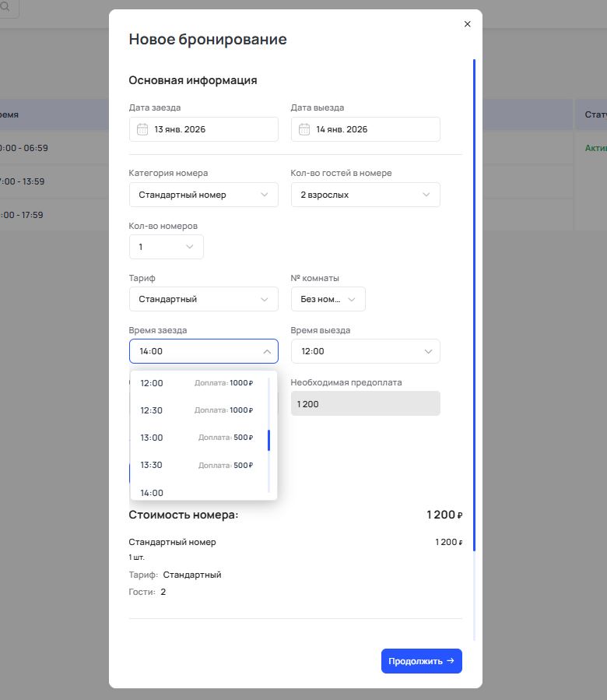Click the Продолжить button
The height and width of the screenshot is (700, 607).
coord(421,661)
